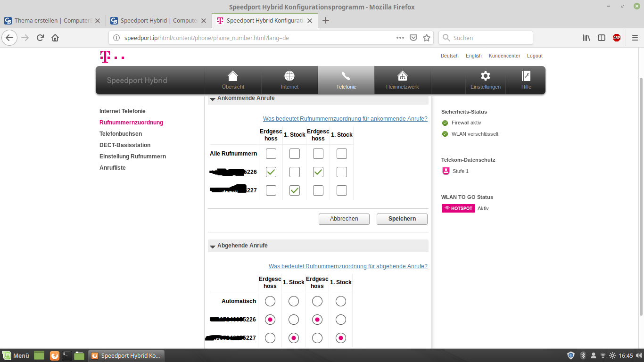
Task: Toggle the Firefox sidebar icon
Action: click(602, 38)
